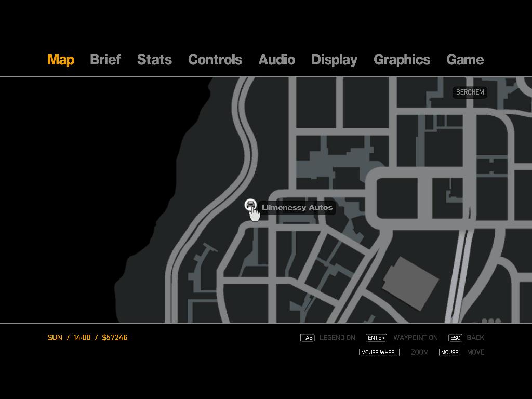This screenshot has width=532, height=399.
Task: Click the ENTER key waypoint hint
Action: [x=376, y=338]
